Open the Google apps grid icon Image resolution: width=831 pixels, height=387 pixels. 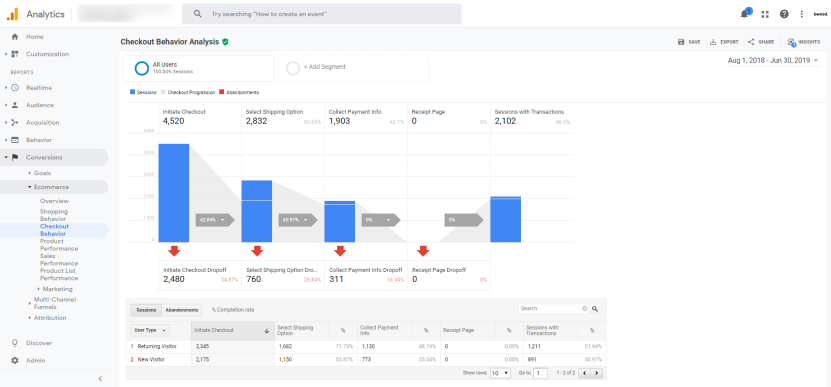pos(765,14)
